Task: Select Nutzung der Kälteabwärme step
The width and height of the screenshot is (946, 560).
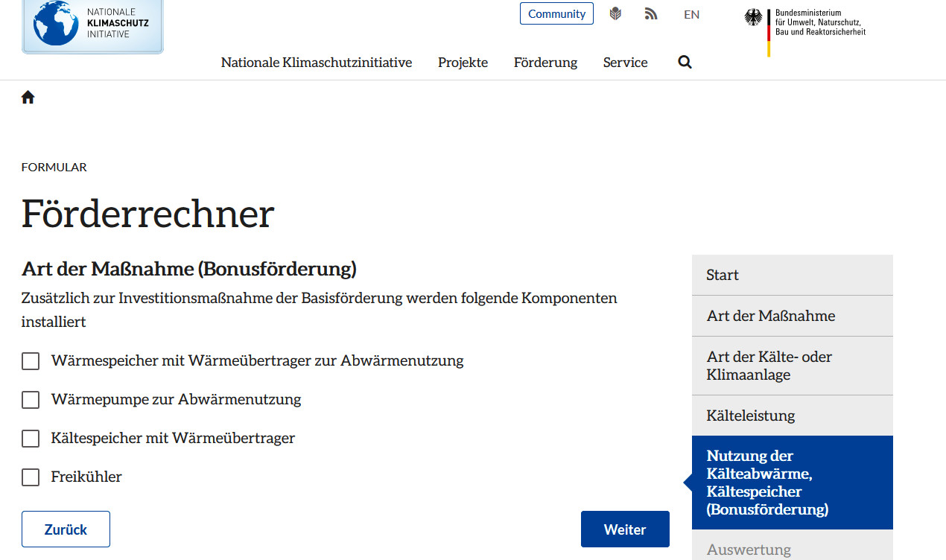Action: [x=792, y=483]
